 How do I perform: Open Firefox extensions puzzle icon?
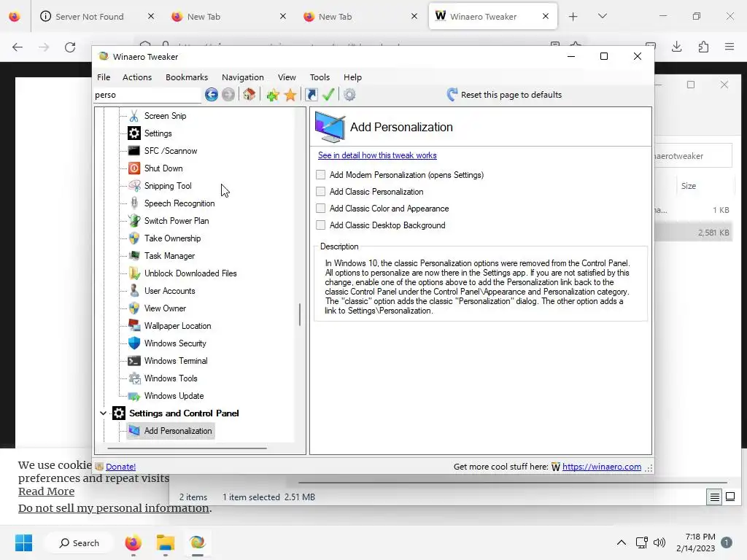click(703, 47)
